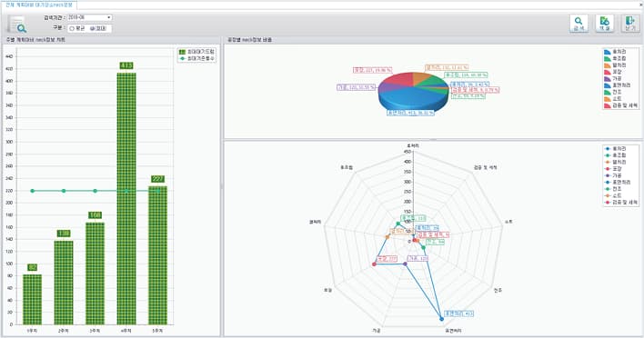The height and width of the screenshot is (338, 644).
Task: Select the first (average) radio button
Action: (72, 29)
